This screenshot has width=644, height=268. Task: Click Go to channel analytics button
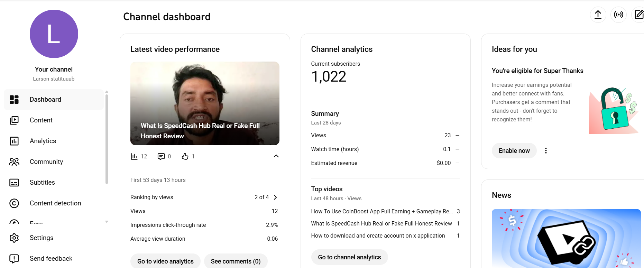coord(349,257)
